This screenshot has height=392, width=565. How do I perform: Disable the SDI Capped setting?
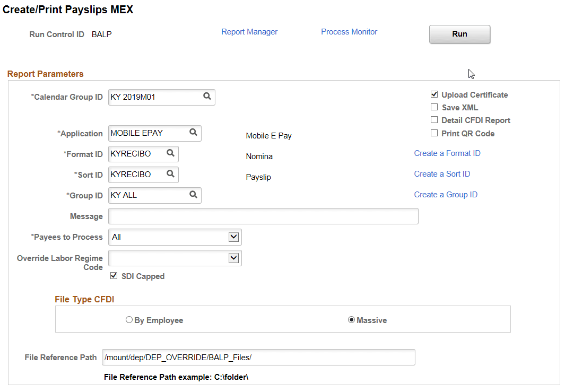pyautogui.click(x=114, y=276)
